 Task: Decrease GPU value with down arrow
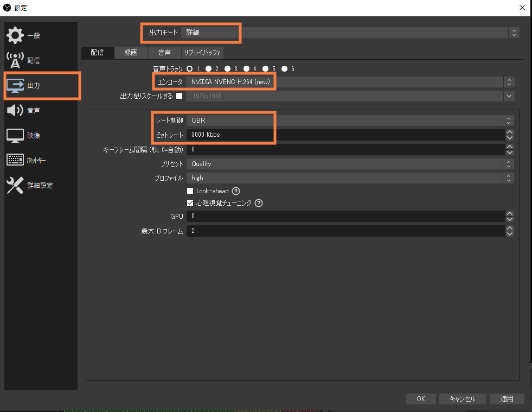tap(509, 219)
